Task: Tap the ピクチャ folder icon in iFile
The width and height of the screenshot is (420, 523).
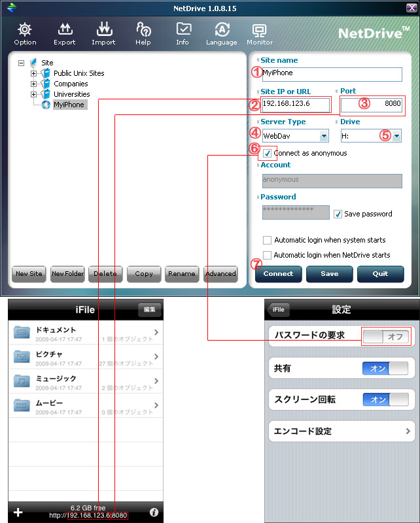Action: (22, 356)
